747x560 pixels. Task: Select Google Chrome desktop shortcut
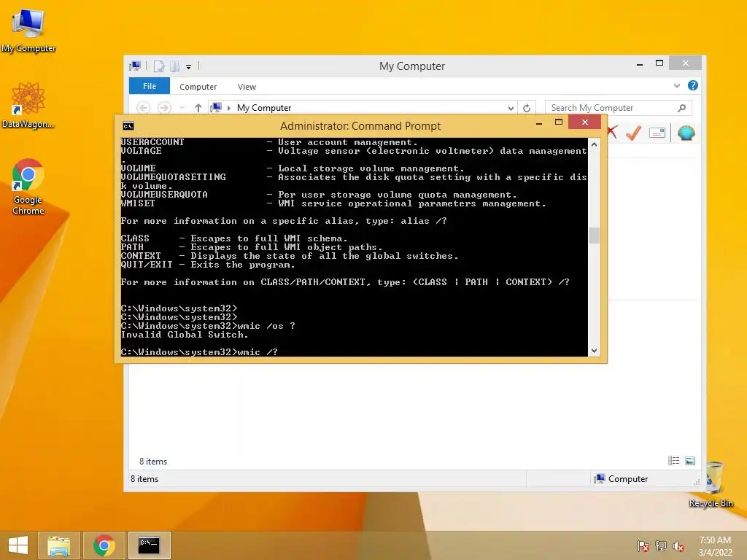28,187
